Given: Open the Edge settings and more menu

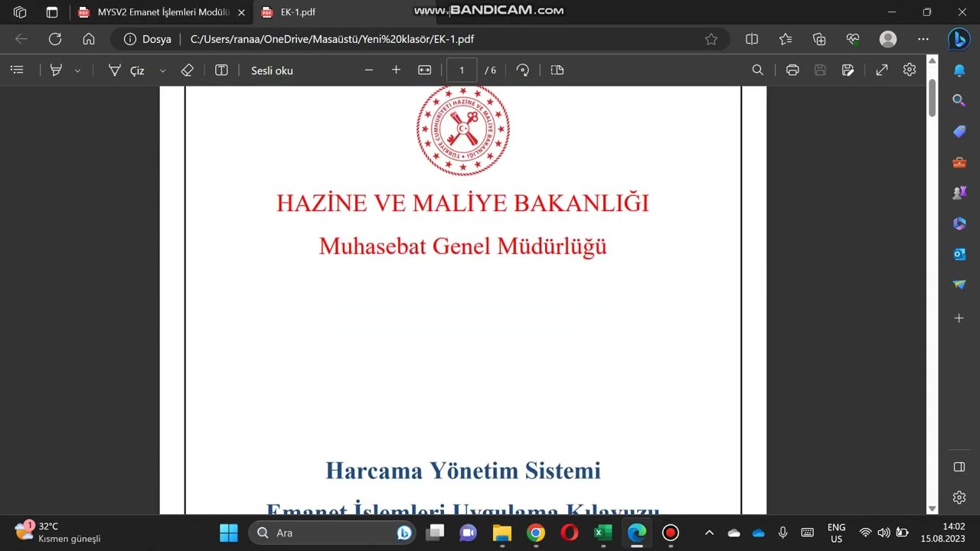Looking at the screenshot, I should coord(923,39).
